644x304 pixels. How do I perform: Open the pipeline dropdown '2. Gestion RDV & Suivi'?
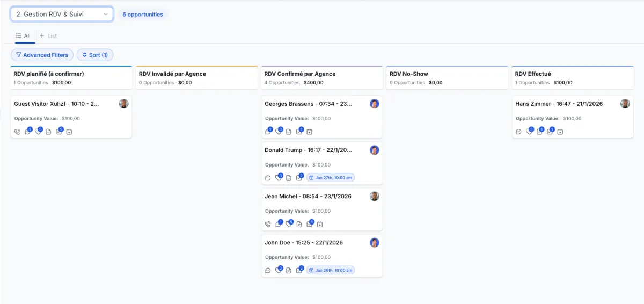pos(62,14)
